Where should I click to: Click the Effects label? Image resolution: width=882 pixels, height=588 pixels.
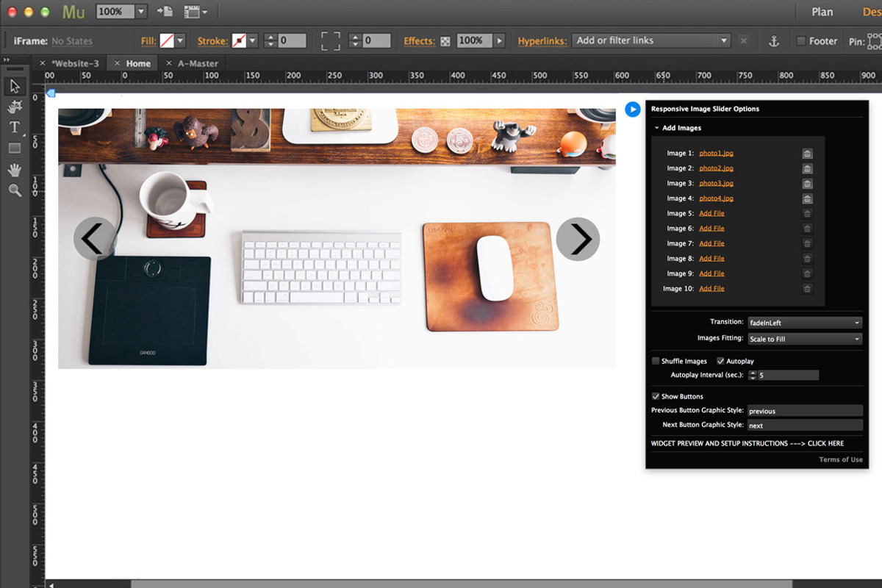[419, 41]
